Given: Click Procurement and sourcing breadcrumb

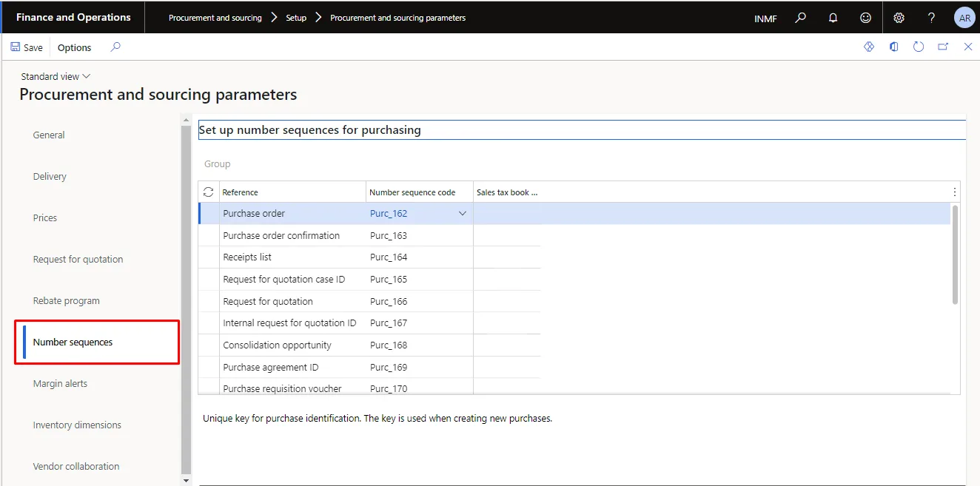Looking at the screenshot, I should (215, 18).
